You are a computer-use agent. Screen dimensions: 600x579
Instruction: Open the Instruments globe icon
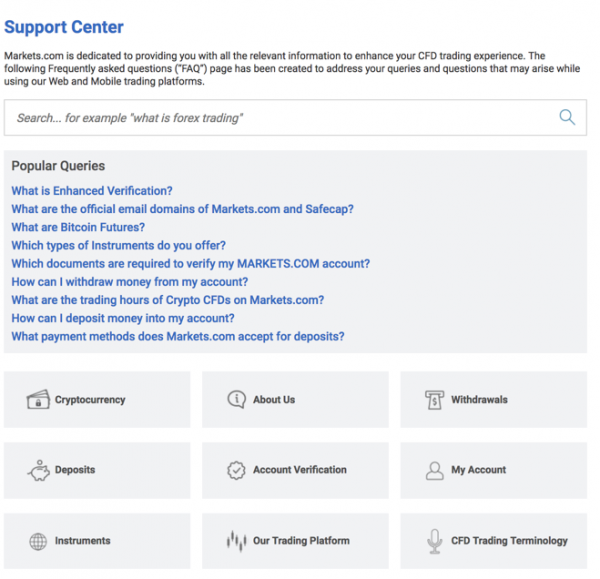tap(38, 541)
